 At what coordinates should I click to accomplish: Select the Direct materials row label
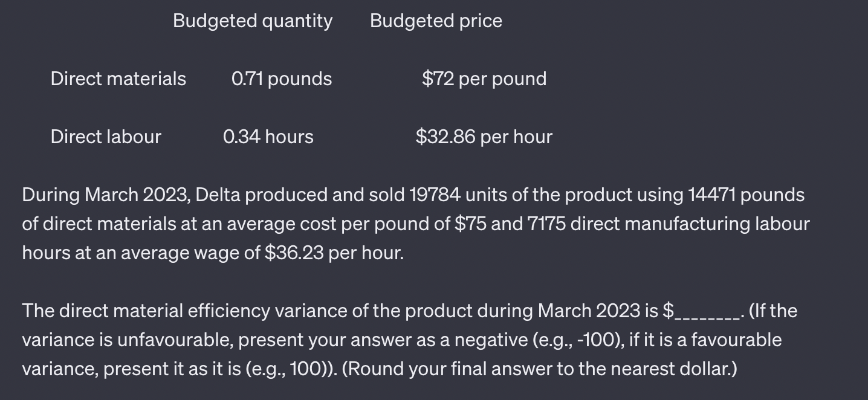click(118, 79)
